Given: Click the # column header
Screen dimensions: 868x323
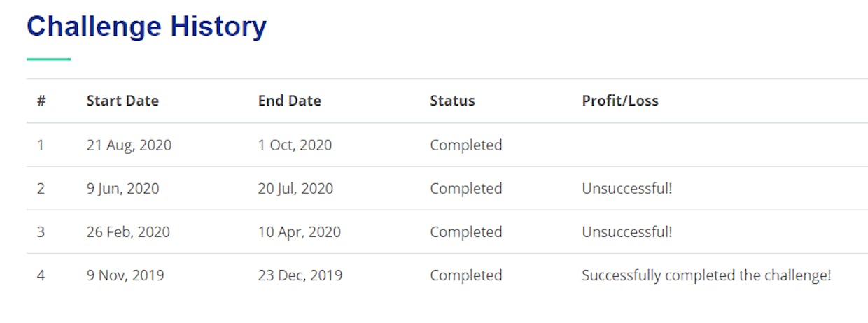Looking at the screenshot, I should tap(41, 101).
